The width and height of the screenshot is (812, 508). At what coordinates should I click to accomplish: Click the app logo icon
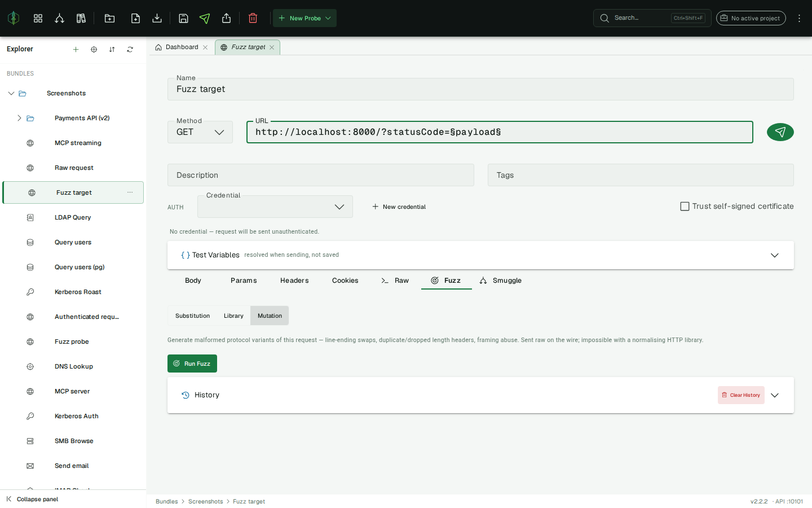14,18
